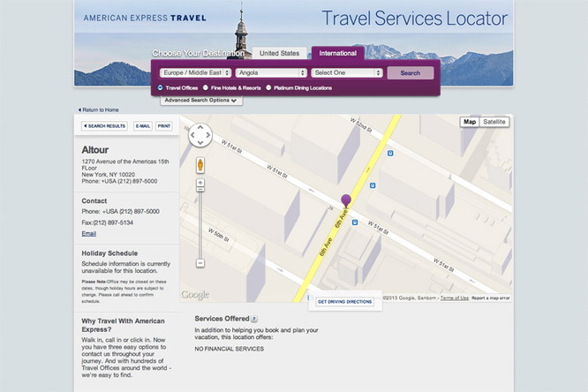The height and width of the screenshot is (392, 588).
Task: Click the Holiday Schedule heading
Action: pos(109,253)
